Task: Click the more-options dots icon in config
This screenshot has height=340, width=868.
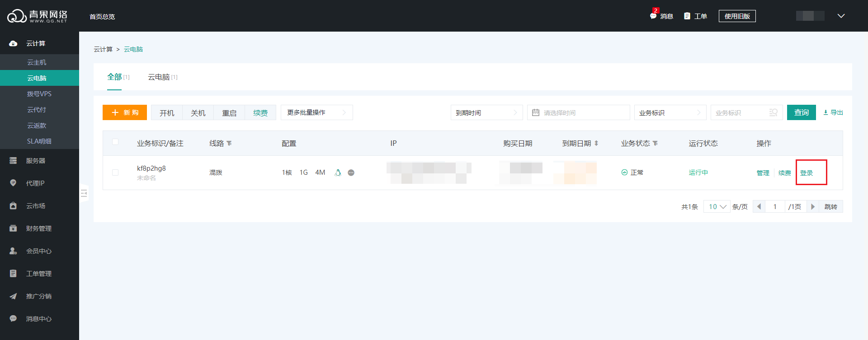Action: pos(351,172)
